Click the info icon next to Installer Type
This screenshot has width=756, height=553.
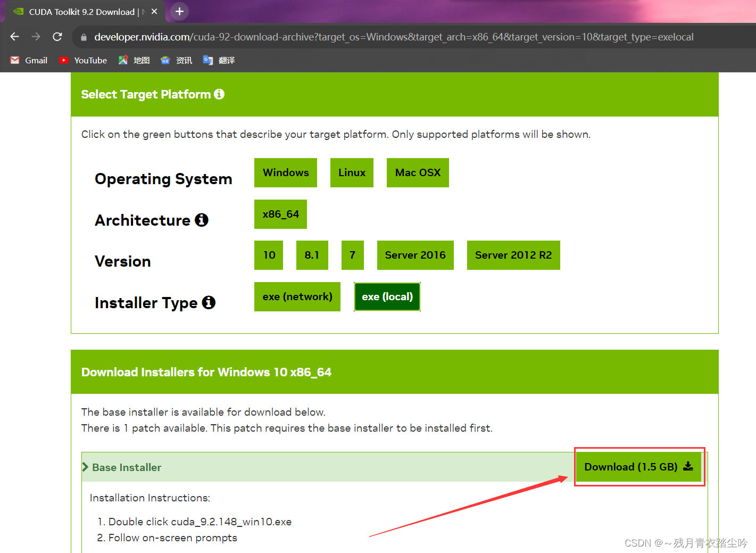tap(209, 302)
